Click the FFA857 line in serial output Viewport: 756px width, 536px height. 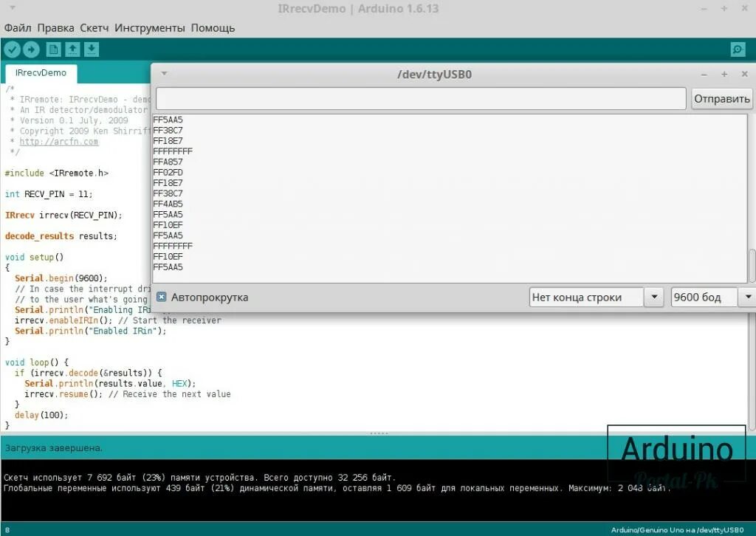point(168,162)
